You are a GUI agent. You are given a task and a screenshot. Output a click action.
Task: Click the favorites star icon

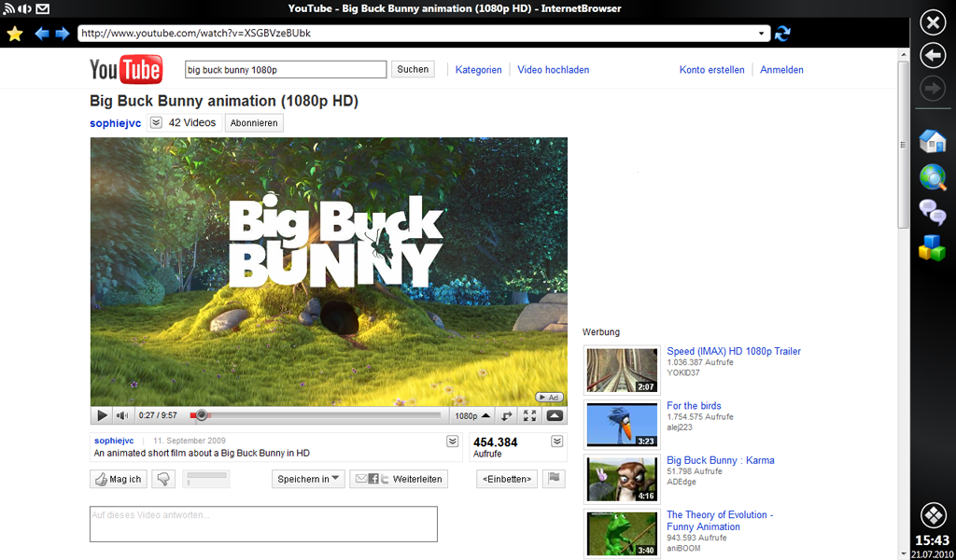[x=15, y=34]
